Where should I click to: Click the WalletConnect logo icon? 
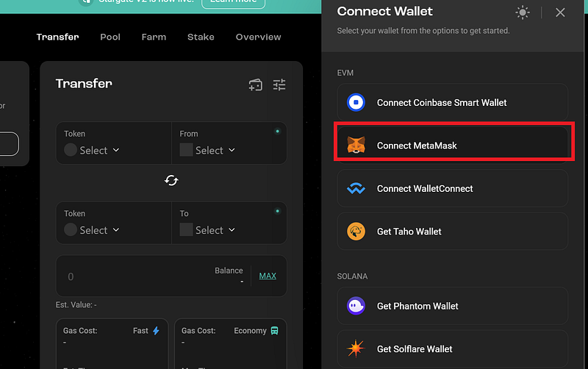pos(356,188)
